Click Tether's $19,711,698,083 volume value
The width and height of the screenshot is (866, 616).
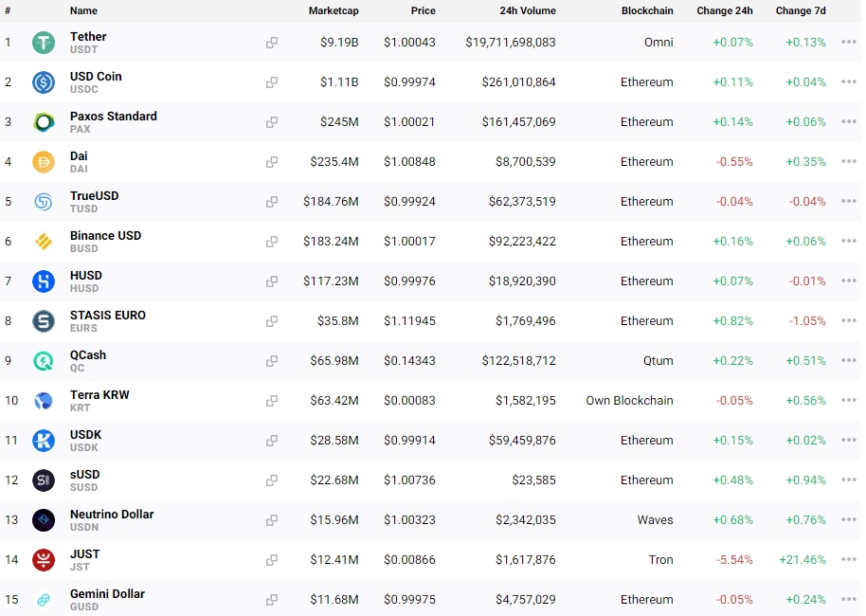tap(511, 43)
